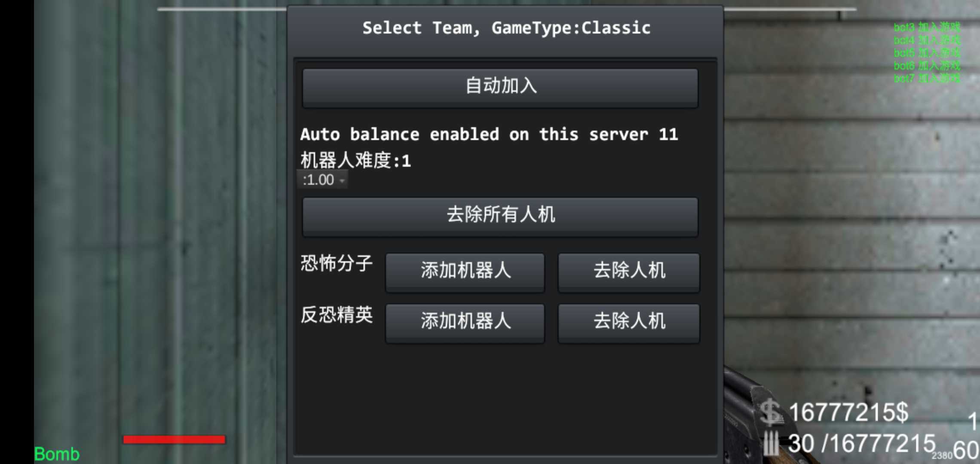Click the 自动加入 auto-join button

[x=500, y=88]
